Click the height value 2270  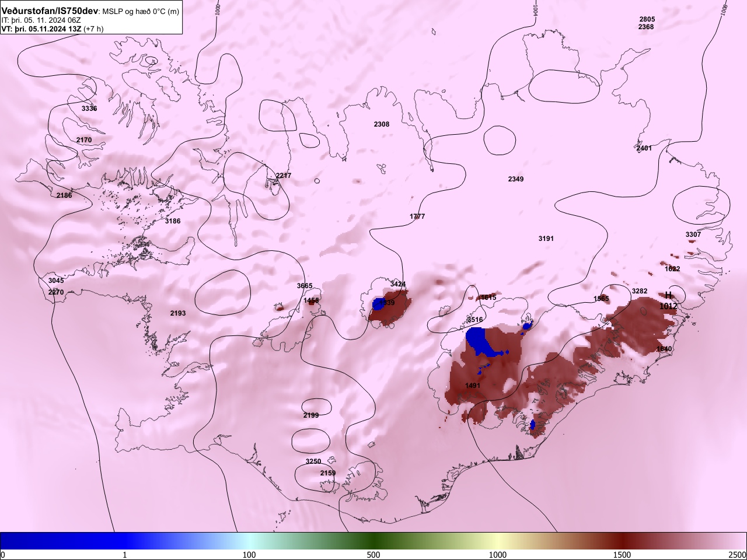(x=56, y=292)
